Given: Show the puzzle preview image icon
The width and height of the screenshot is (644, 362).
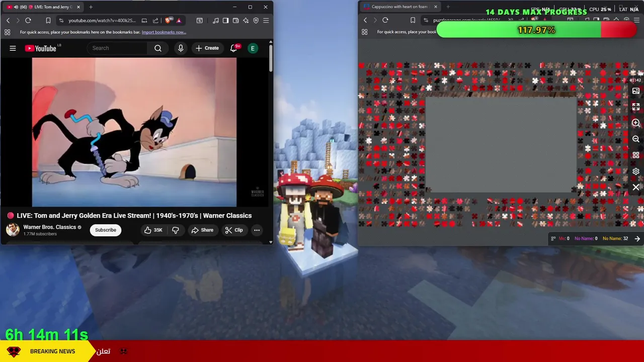Looking at the screenshot, I should pyautogui.click(x=636, y=91).
